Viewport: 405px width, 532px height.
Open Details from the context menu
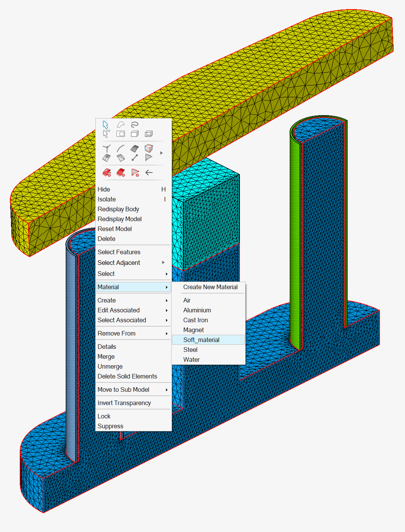(134, 347)
